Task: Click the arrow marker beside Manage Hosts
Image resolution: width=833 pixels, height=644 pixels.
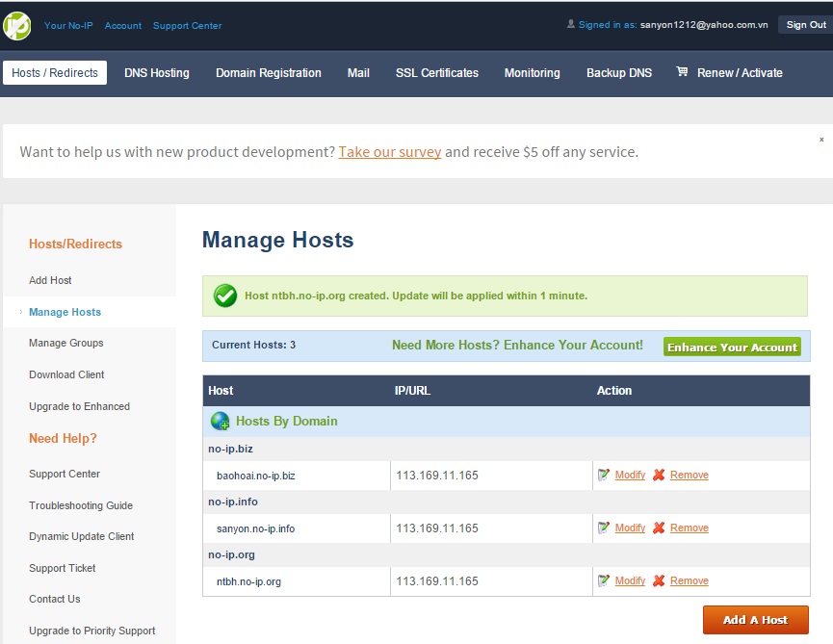Action: (21, 312)
